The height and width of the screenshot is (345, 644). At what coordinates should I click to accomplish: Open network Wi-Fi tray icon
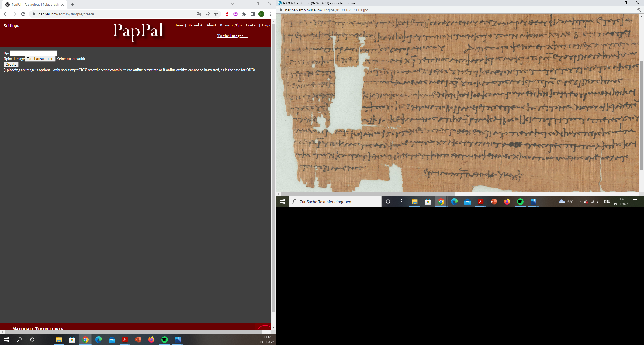(593, 202)
